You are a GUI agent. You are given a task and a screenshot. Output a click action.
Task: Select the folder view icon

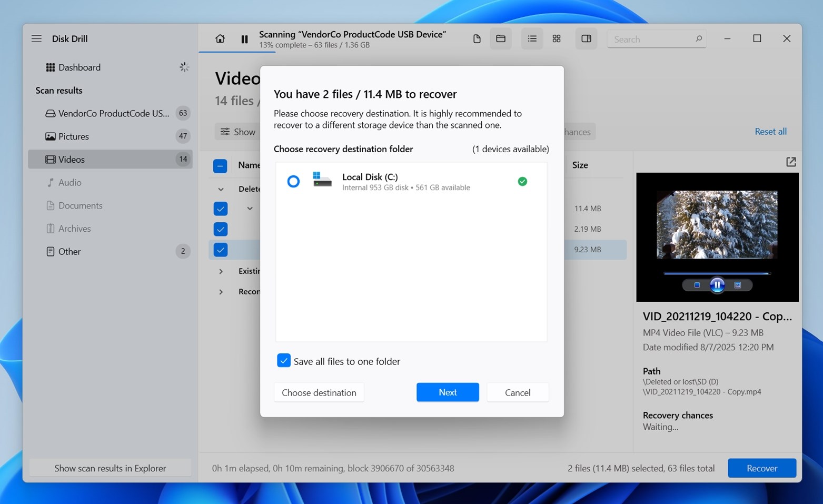coord(500,39)
